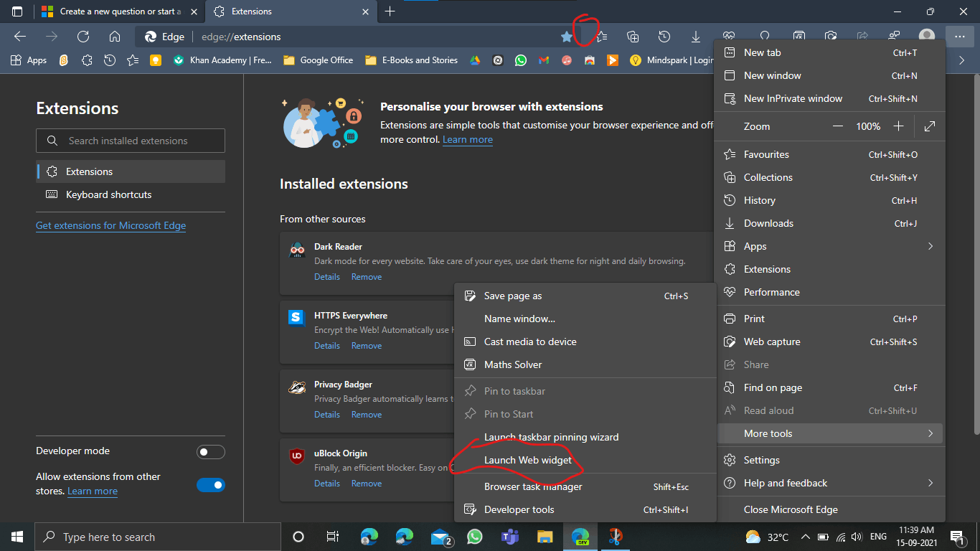Open Get extensions for Microsoft Edge link
Viewport: 980px width, 551px height.
[x=110, y=225]
